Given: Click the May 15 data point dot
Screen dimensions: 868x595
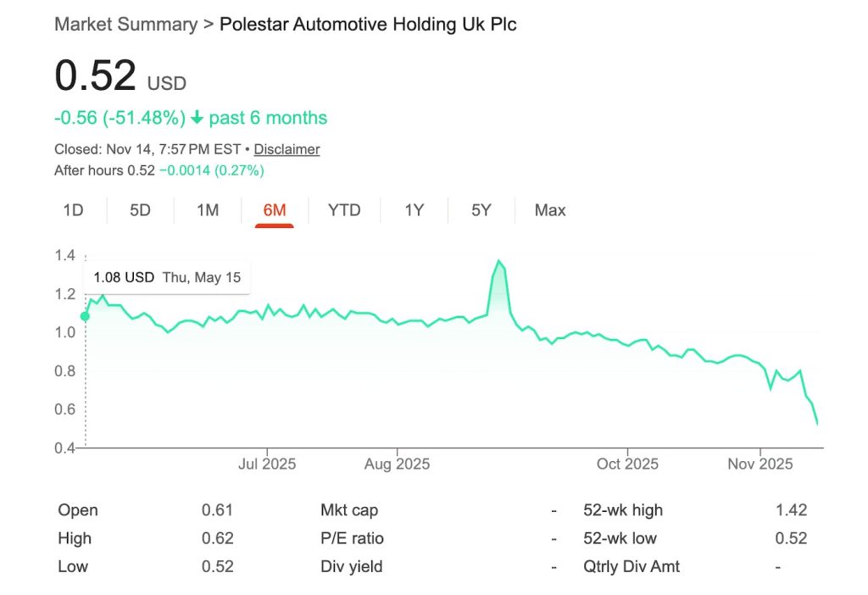Looking at the screenshot, I should [85, 316].
